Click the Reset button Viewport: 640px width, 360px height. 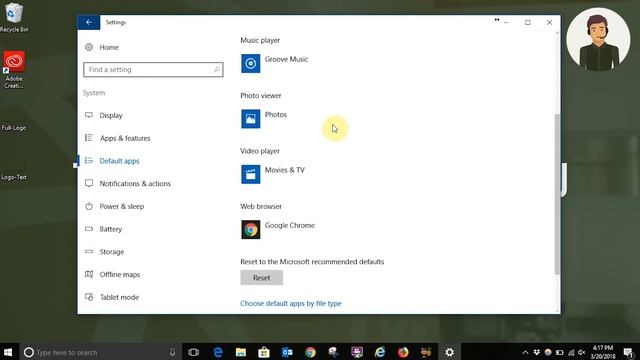click(x=261, y=278)
